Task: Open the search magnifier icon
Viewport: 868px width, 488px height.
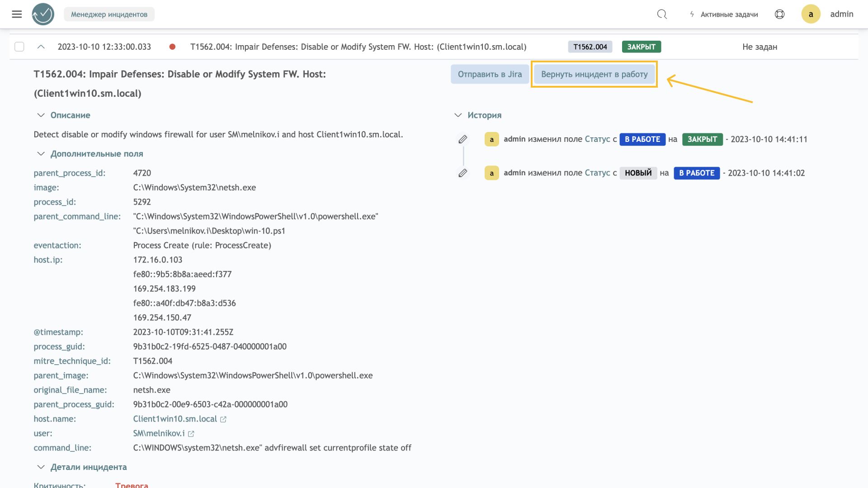Action: (x=662, y=14)
